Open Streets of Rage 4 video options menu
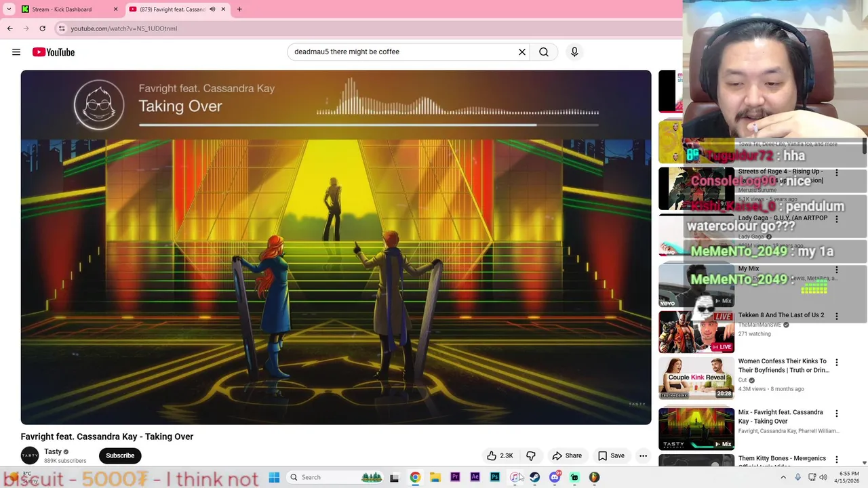Viewport: 868px width, 488px height. [x=837, y=173]
